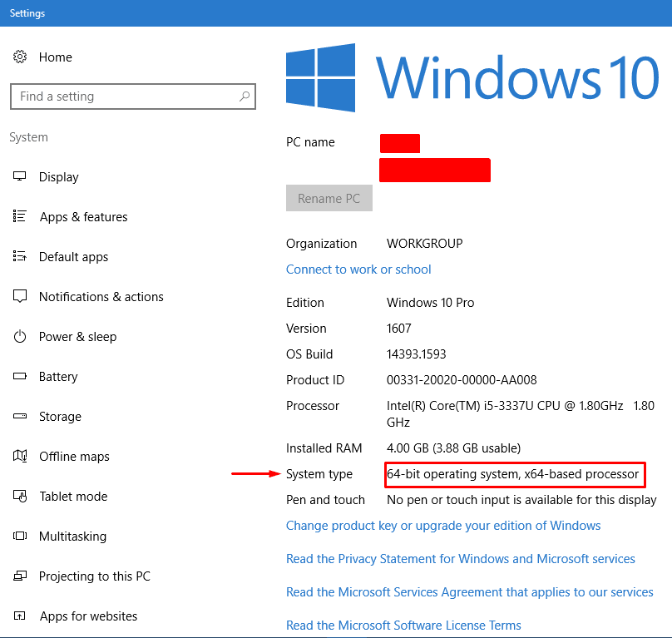Click the Home gear icon
The width and height of the screenshot is (672, 638).
click(20, 57)
